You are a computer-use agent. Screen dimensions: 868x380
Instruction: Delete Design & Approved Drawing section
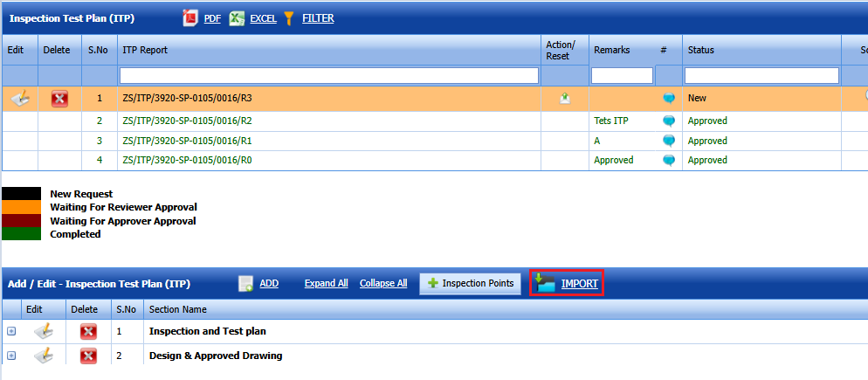click(88, 356)
